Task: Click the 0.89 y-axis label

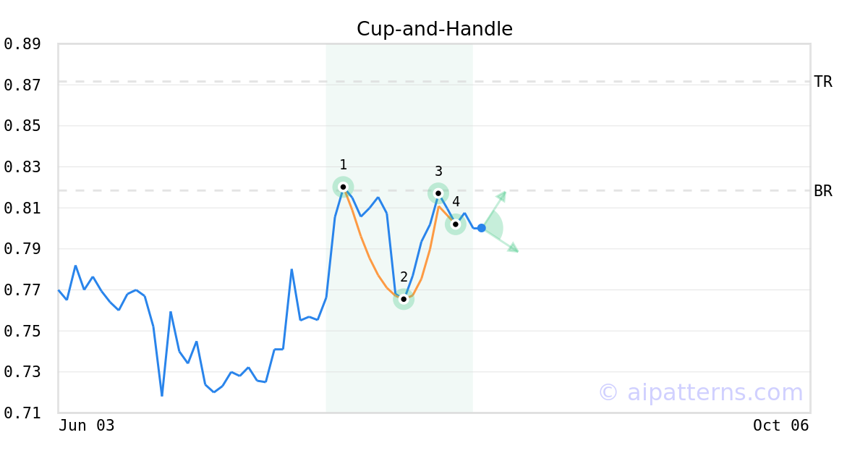Action: click(x=22, y=44)
